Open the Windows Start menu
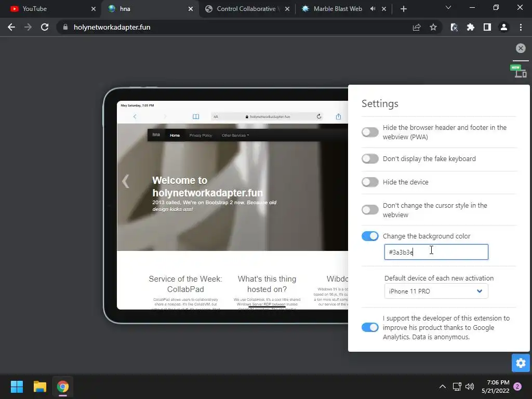532x399 pixels. tap(17, 387)
